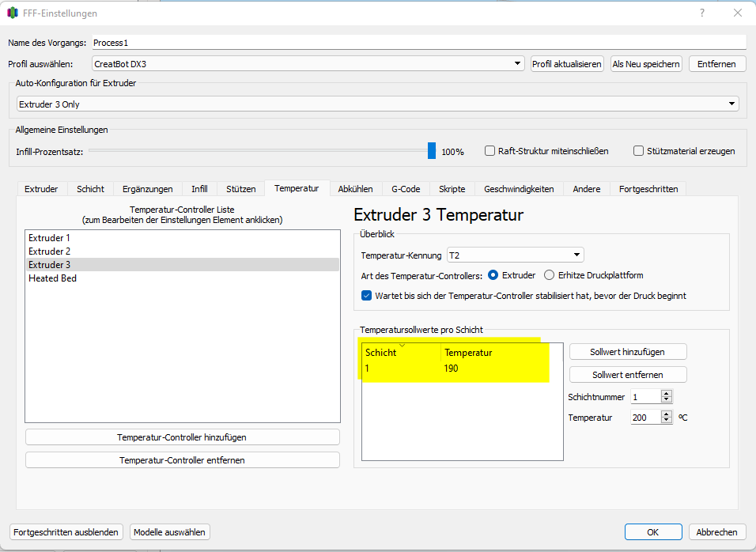Image resolution: width=756 pixels, height=552 pixels.
Task: Toggle Wartet bis Temperatur-Controller stabilisiert checkbox
Action: [366, 296]
